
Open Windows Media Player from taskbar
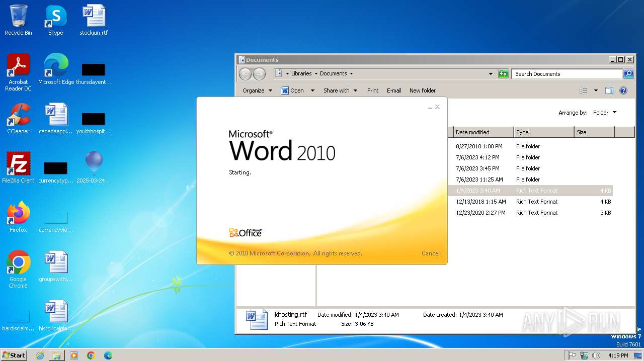point(74,355)
